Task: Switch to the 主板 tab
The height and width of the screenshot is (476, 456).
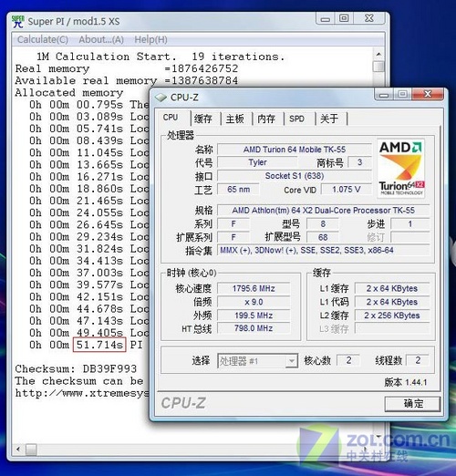Action: pos(234,119)
